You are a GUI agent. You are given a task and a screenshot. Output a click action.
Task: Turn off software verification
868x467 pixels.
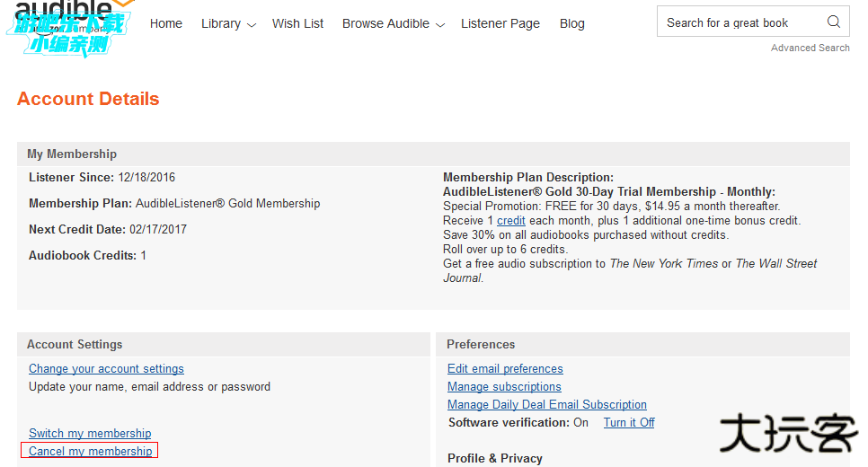(628, 423)
